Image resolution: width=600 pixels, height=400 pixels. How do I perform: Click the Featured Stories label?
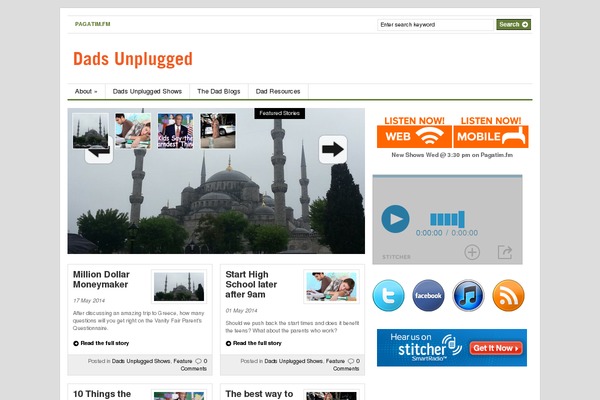[x=280, y=113]
